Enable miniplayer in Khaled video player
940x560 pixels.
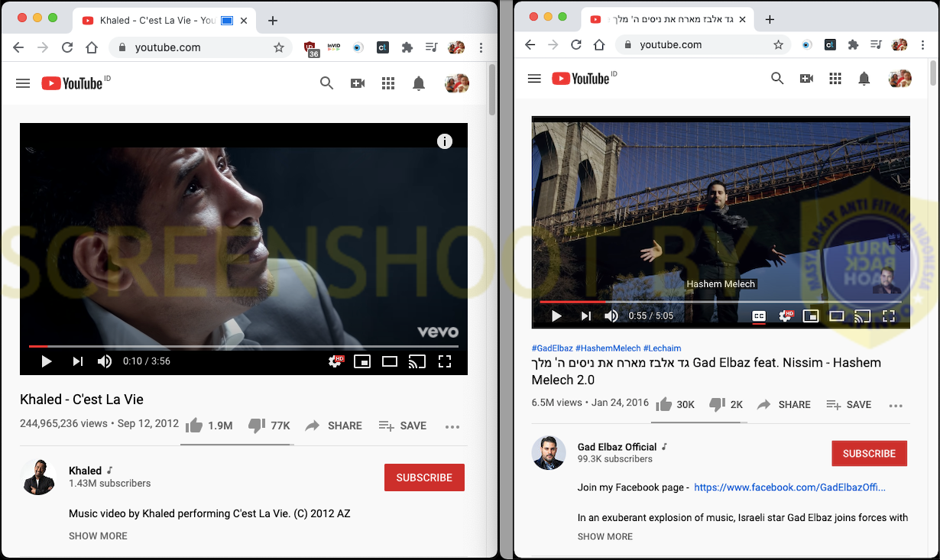coord(362,361)
